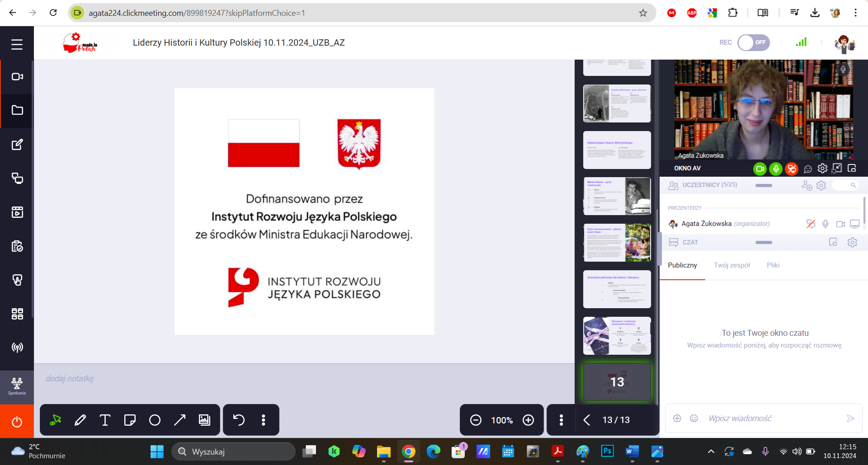Open polls and surveys sidebar icon

(17, 246)
